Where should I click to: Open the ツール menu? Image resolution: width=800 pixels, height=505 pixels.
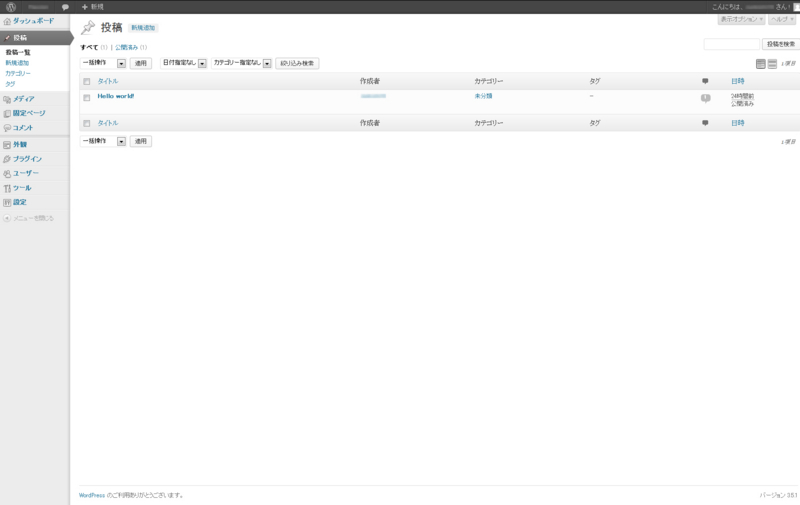tap(22, 188)
